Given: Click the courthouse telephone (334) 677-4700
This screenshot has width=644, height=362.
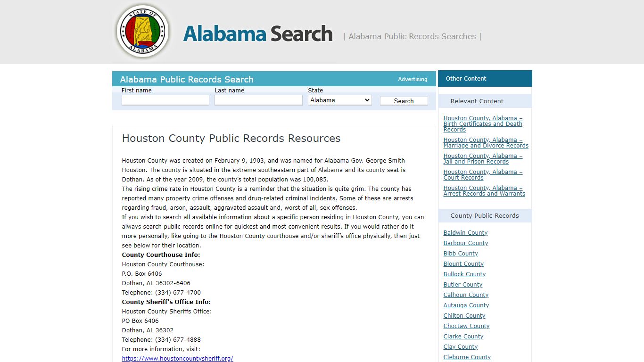Looking at the screenshot, I should coord(178,293).
